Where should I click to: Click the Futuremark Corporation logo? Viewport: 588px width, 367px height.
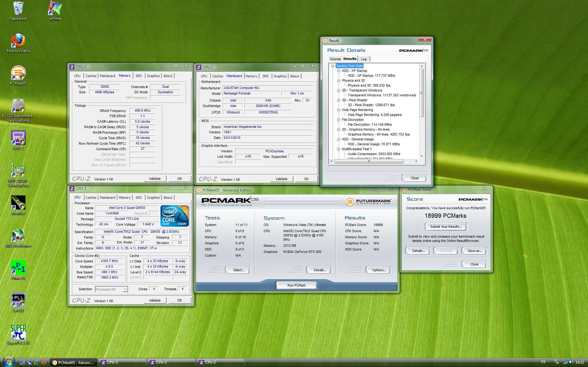tap(369, 202)
